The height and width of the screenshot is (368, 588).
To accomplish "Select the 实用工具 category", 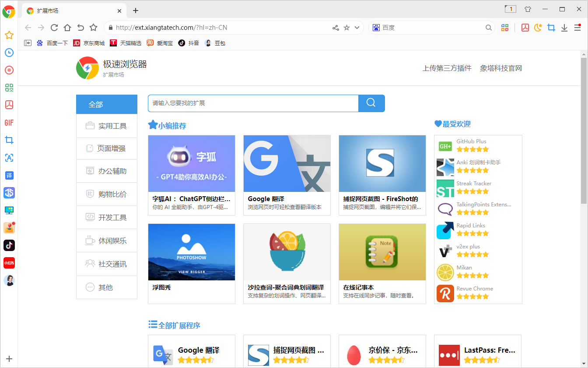I will 107,126.
